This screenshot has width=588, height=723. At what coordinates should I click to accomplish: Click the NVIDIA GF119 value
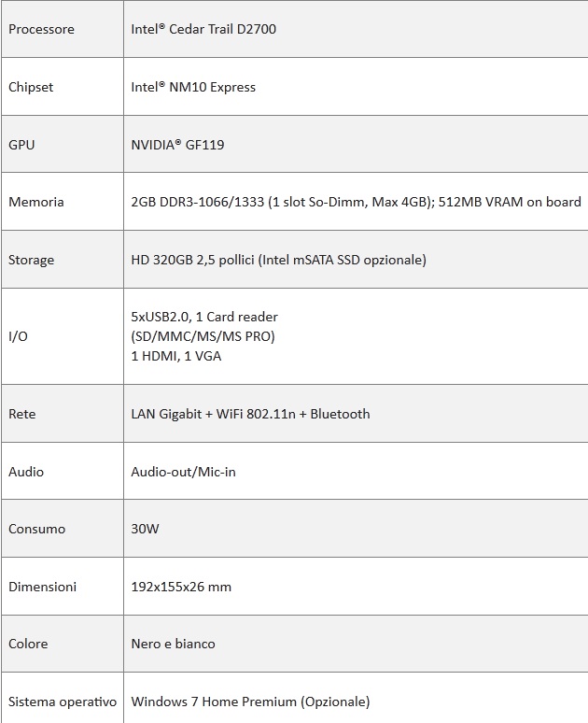point(177,145)
